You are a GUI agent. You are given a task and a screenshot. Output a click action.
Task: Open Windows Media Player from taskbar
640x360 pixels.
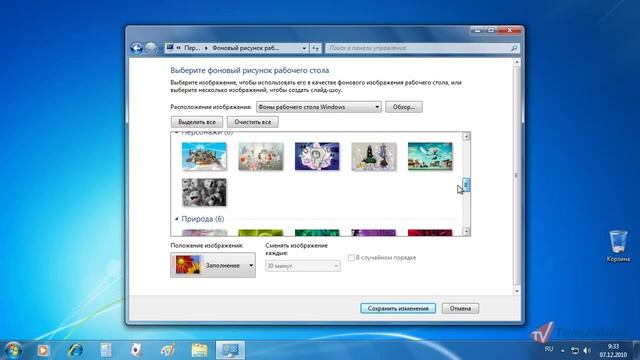click(43, 350)
